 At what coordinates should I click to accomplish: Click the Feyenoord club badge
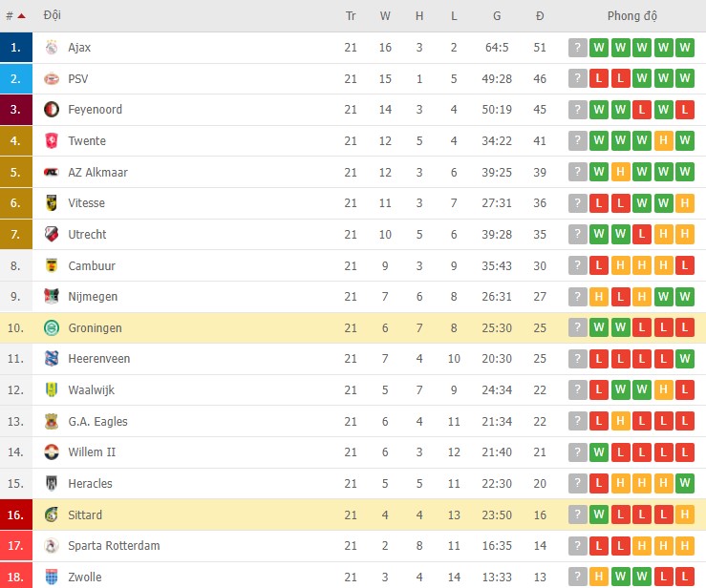[52, 110]
